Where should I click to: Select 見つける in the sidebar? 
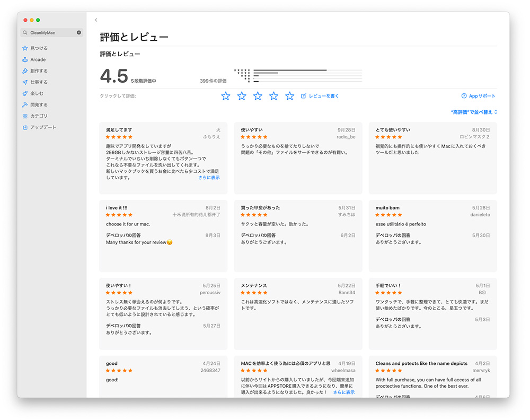(x=39, y=48)
